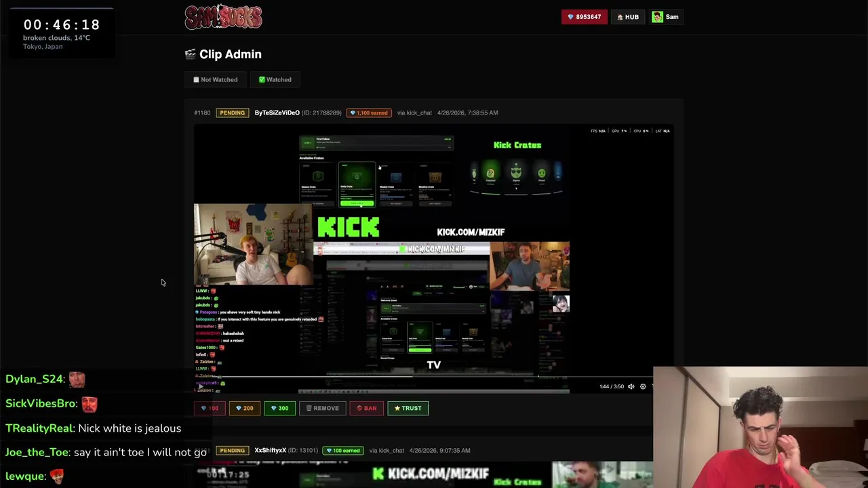The image size is (868, 488).
Task: Click the chat username Dylan_S24
Action: (x=35, y=380)
